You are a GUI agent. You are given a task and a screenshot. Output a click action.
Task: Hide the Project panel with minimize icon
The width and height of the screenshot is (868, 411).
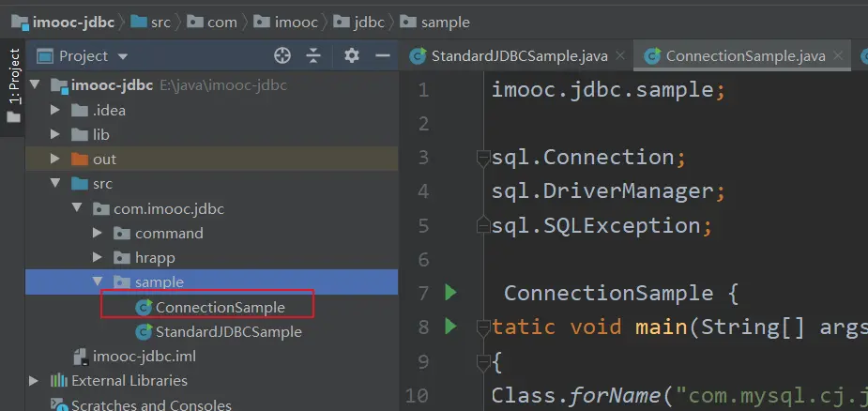pyautogui.click(x=383, y=56)
